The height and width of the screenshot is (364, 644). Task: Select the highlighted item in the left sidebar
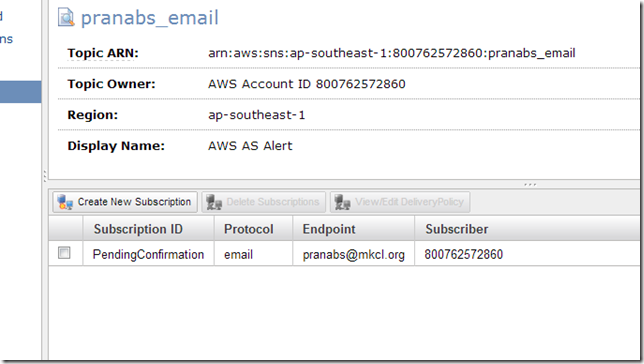pyautogui.click(x=21, y=92)
